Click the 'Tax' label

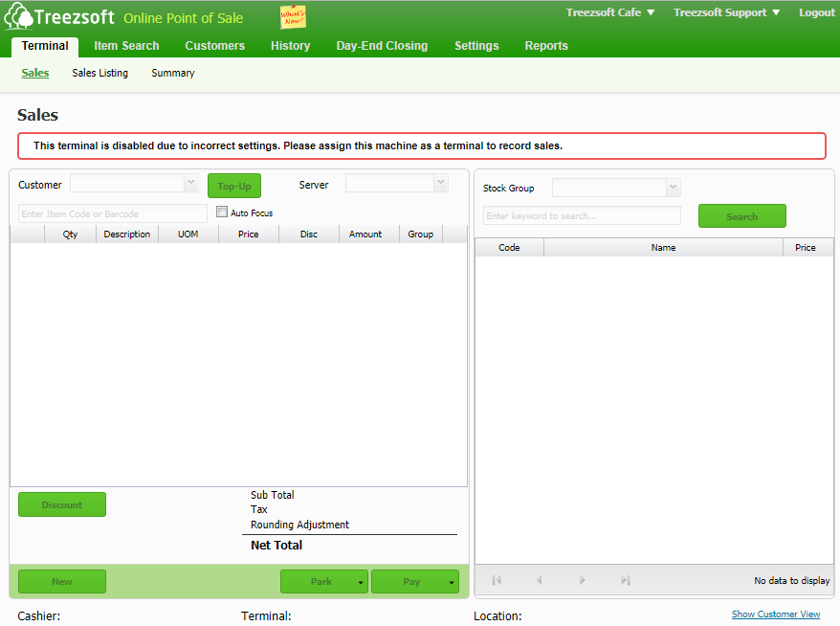258,509
